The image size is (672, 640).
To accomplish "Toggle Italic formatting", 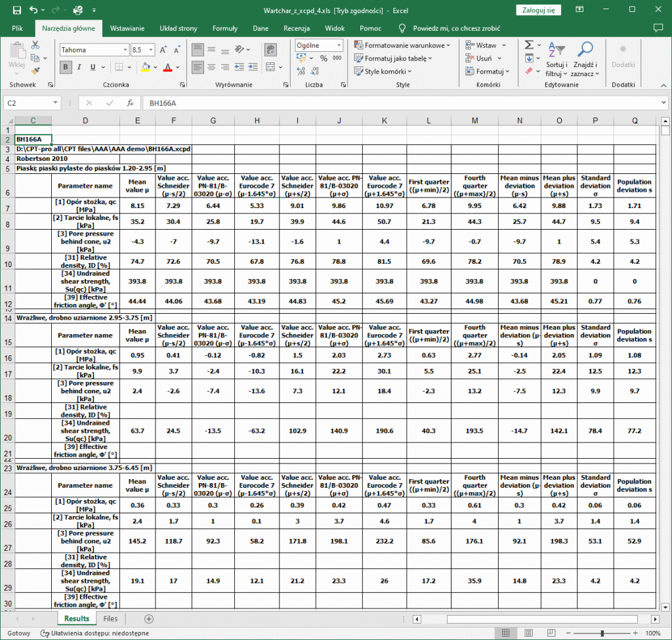I will click(78, 67).
